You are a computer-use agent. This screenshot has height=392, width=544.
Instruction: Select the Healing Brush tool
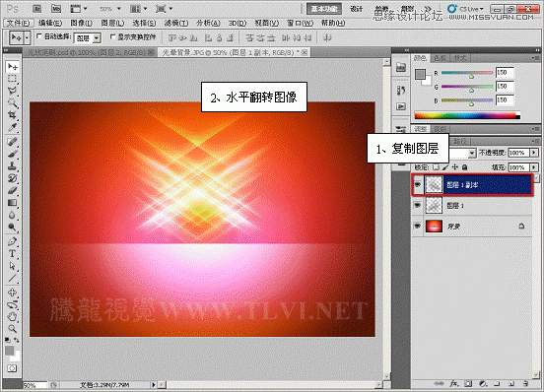pos(13,142)
